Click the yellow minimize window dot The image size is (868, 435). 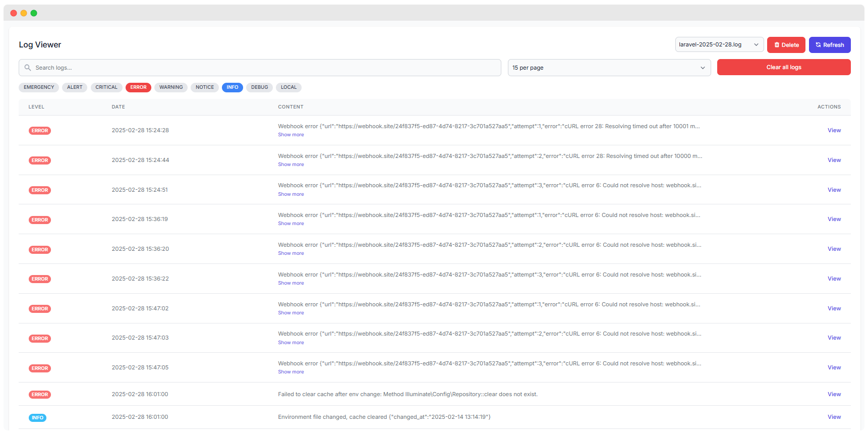click(24, 13)
